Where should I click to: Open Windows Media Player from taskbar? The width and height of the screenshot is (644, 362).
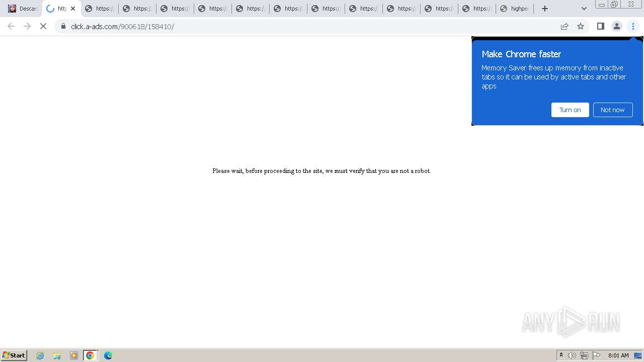pyautogui.click(x=73, y=355)
